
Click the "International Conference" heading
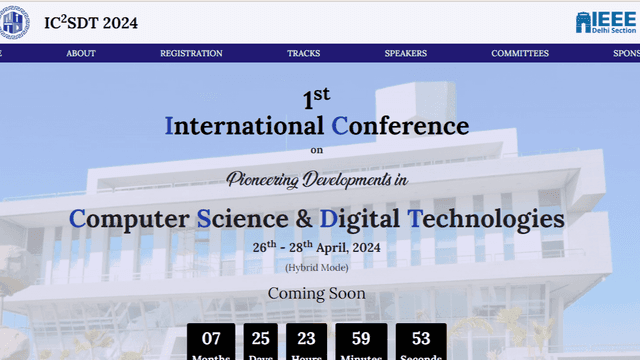pyautogui.click(x=317, y=126)
